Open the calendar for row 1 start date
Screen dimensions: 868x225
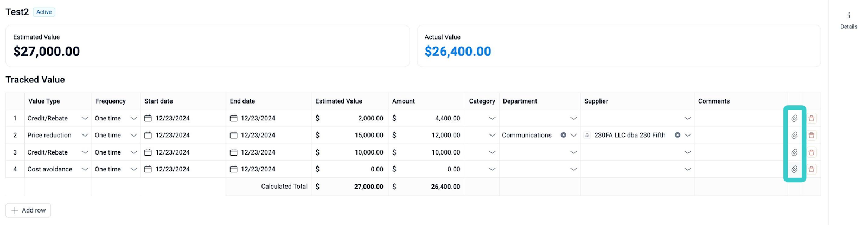click(x=148, y=118)
